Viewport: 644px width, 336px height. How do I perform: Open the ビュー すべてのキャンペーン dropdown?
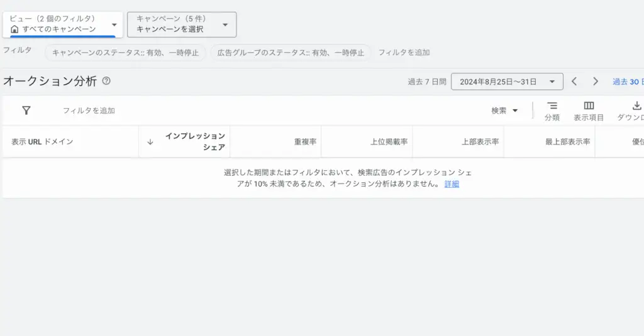(63, 24)
